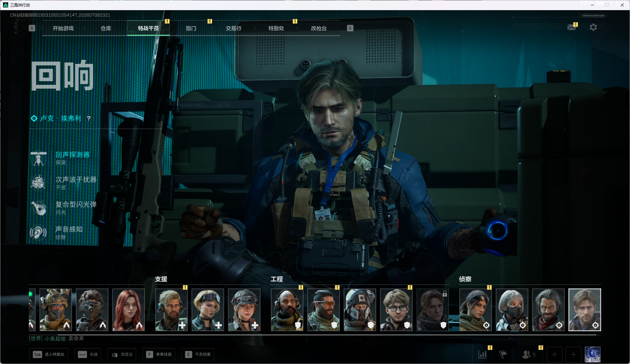Select the masked white-haired recon operator

[x=512, y=310]
